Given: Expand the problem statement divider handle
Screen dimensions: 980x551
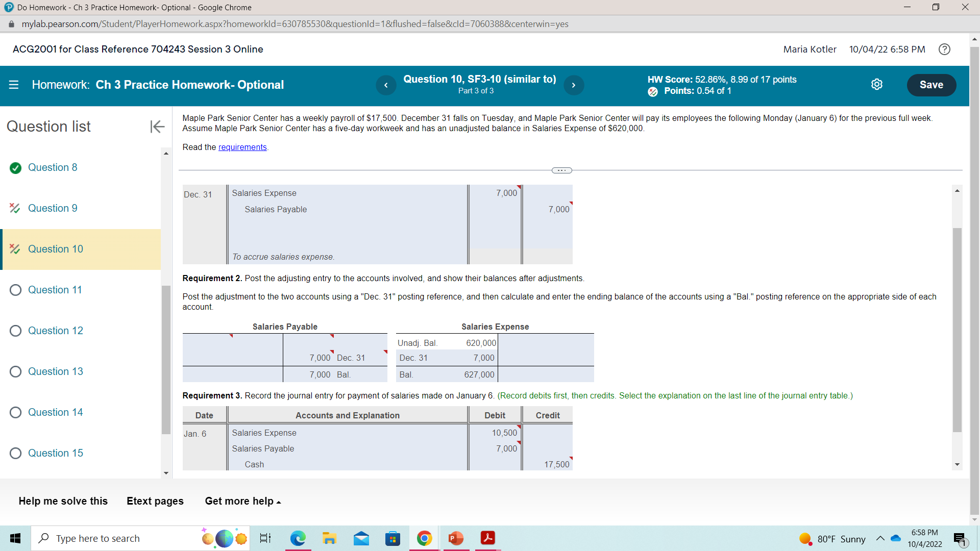Looking at the screenshot, I should [x=561, y=170].
